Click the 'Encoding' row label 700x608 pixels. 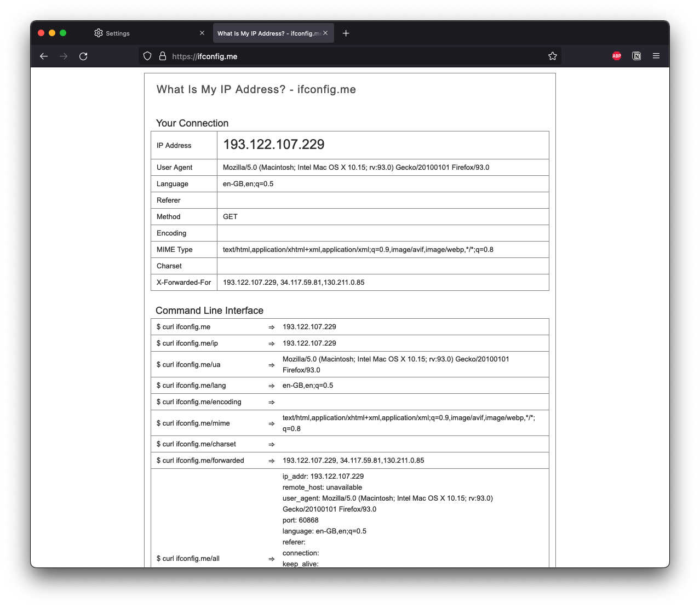tap(171, 233)
